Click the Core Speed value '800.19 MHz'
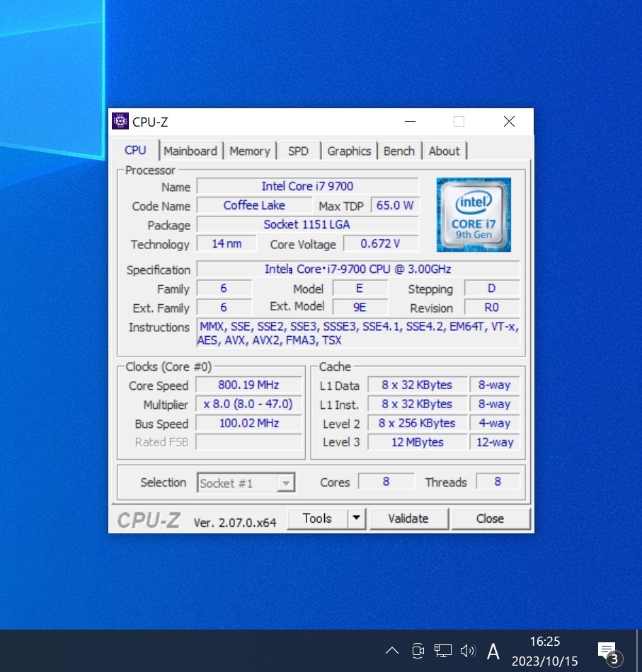Viewport: 642px width, 672px height. point(248,385)
